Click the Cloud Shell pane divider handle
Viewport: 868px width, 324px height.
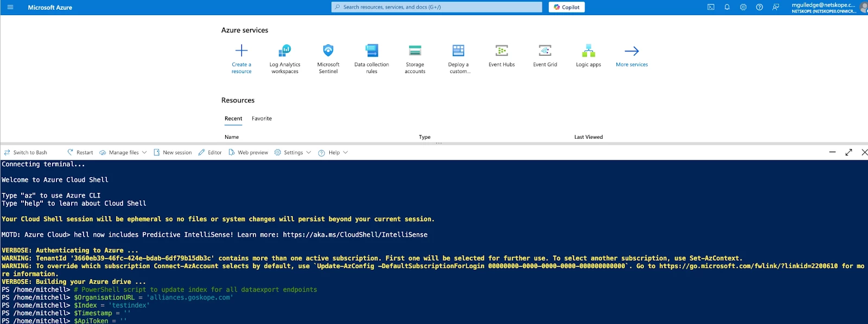(438, 144)
